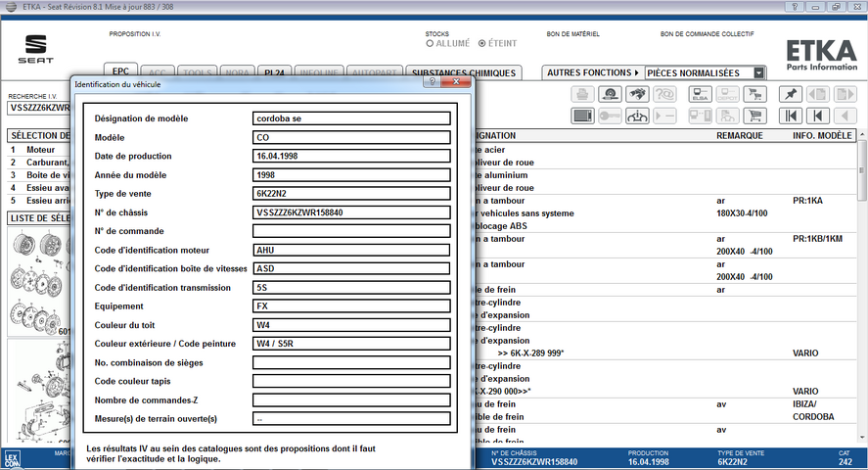Click the DEPOT icon

click(727, 95)
